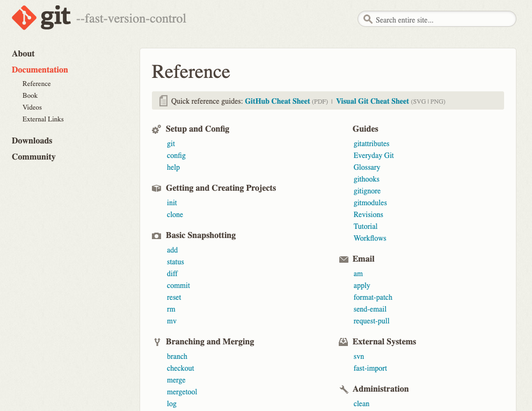Open the config command link
This screenshot has height=411, width=532.
[x=176, y=156]
